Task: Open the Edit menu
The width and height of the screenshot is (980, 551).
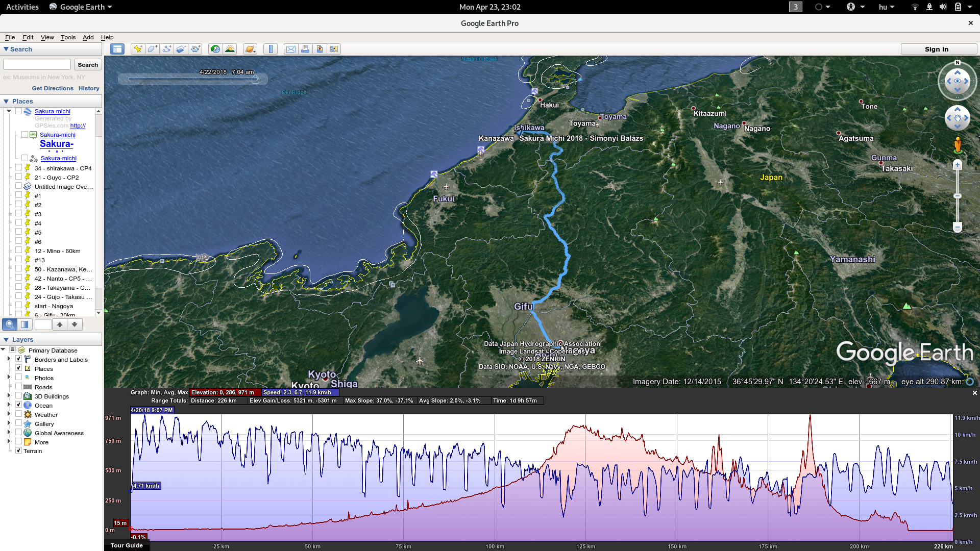Action: click(x=28, y=37)
